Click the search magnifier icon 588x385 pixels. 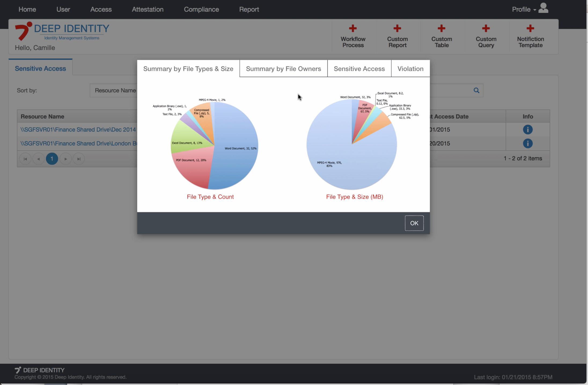pyautogui.click(x=476, y=90)
